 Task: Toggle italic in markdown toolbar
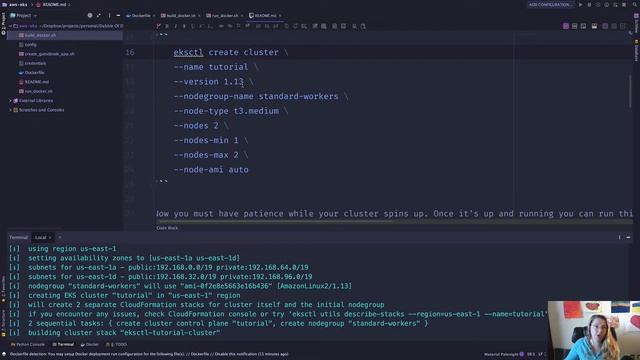pos(176,26)
